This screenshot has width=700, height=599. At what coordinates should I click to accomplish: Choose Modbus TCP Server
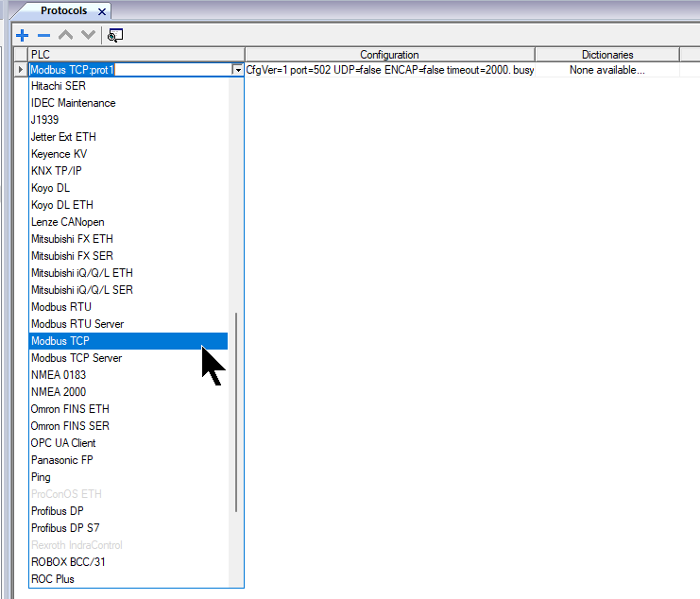tap(128, 358)
